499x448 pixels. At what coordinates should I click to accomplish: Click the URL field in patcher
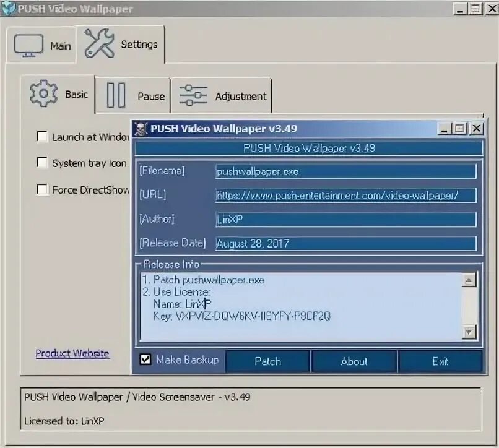tap(346, 195)
